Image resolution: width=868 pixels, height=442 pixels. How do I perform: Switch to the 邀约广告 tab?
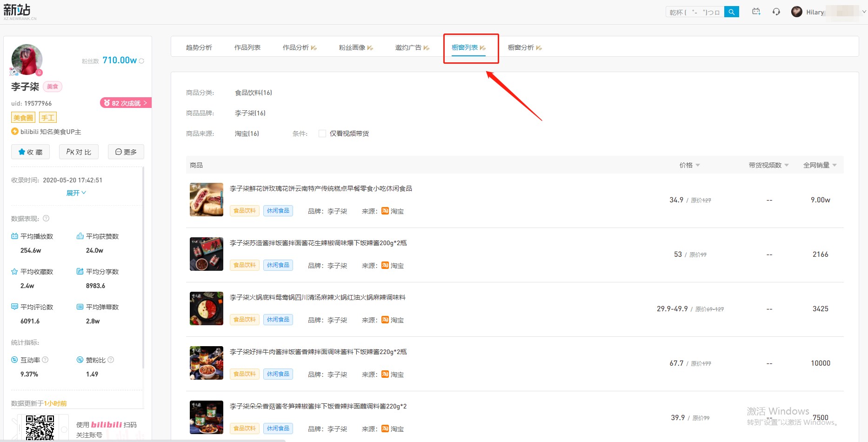coord(412,47)
